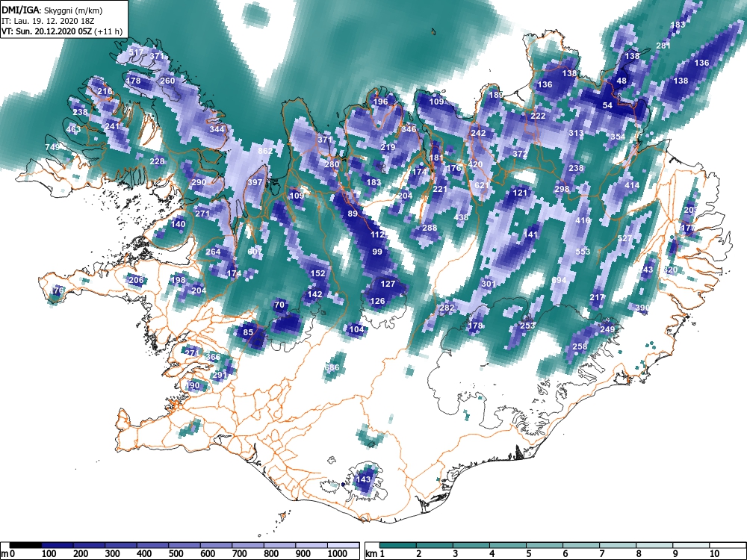The width and height of the screenshot is (747, 560).
Task: Click visibility value 253 on the map
Action: point(527,326)
